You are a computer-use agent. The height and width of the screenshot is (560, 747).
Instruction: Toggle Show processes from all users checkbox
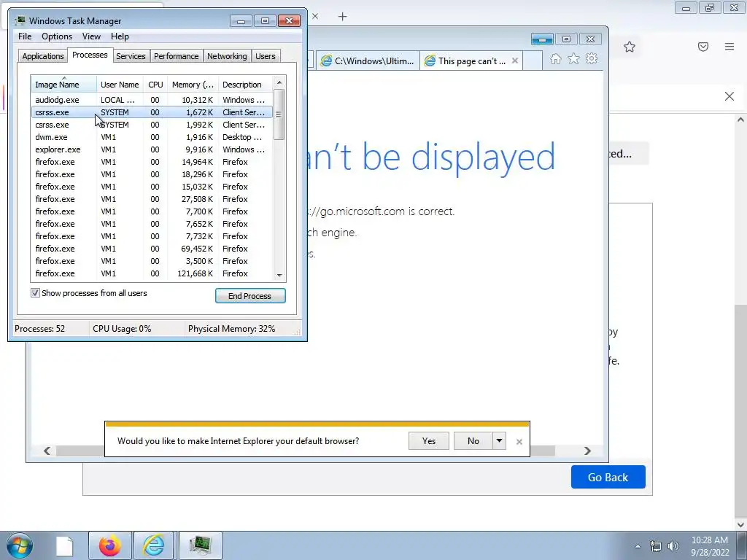[x=35, y=293]
